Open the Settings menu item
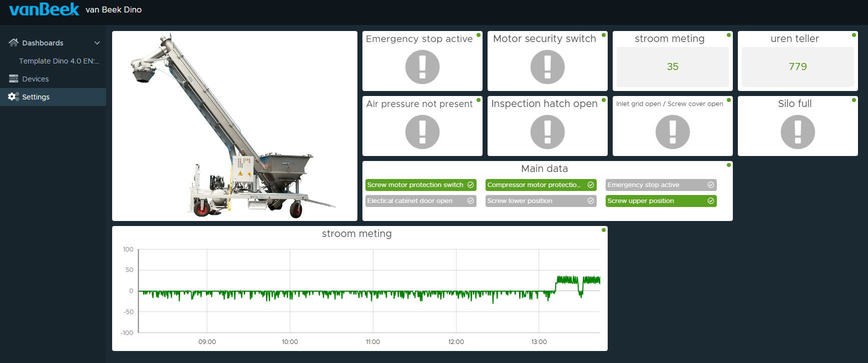The height and width of the screenshot is (363, 868). pos(36,97)
